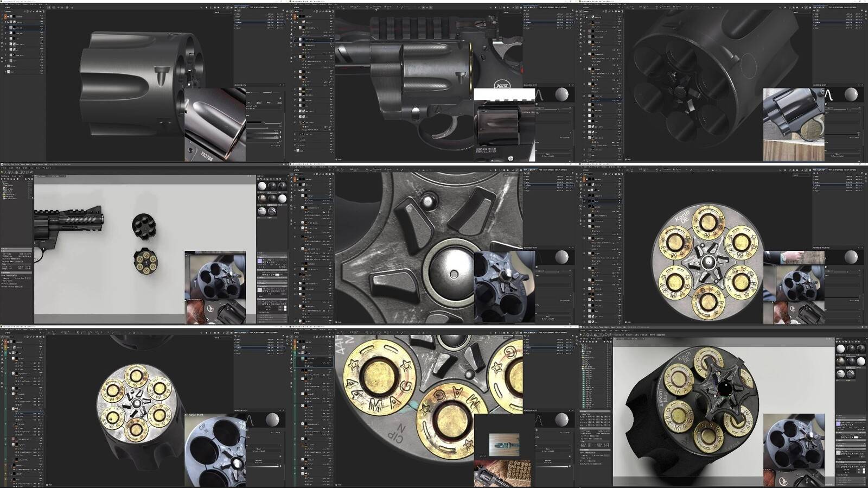Open the reference photo overlapping the Korth revolver view
Screen dimensions: 868x488
tap(505, 125)
